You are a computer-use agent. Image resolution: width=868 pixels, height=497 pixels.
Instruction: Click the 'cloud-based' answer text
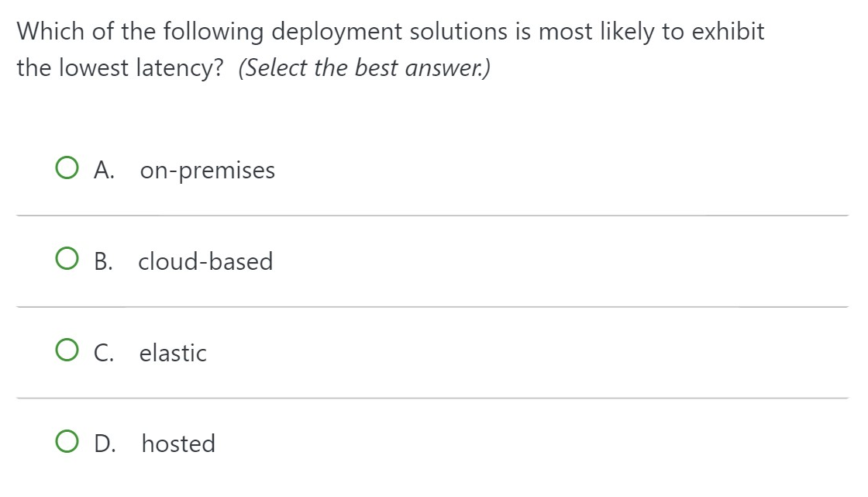[205, 261]
